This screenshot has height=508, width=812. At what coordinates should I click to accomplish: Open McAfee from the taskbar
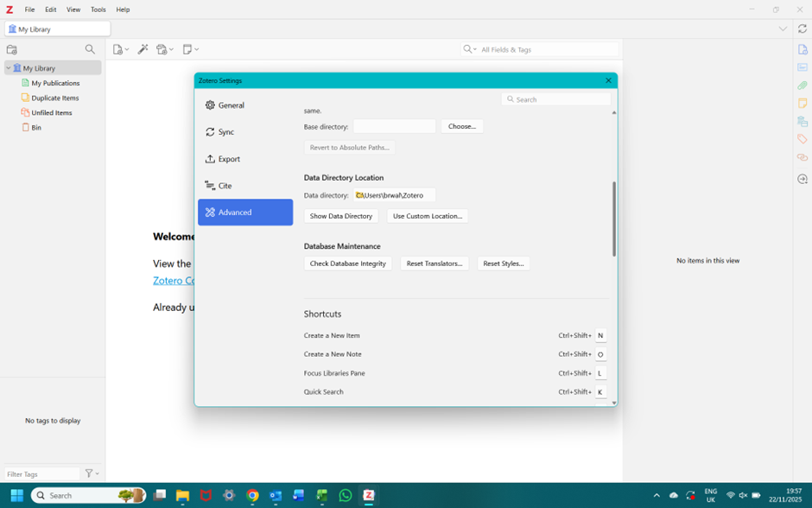(206, 496)
